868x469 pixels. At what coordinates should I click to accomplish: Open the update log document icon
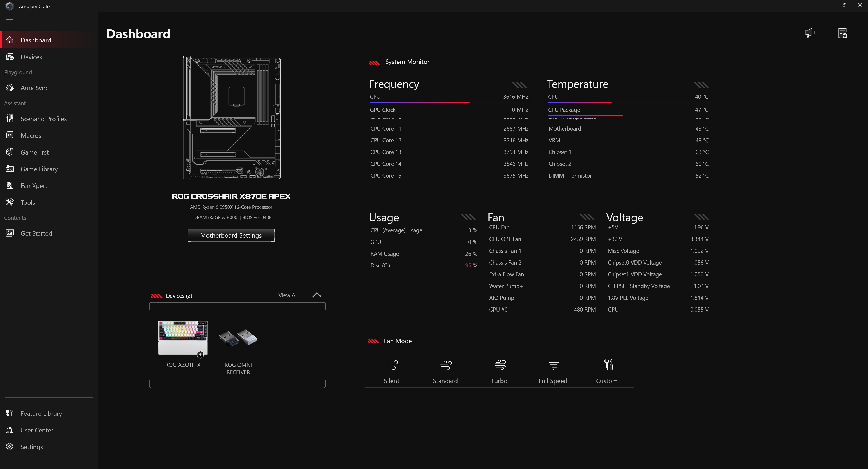tap(842, 33)
